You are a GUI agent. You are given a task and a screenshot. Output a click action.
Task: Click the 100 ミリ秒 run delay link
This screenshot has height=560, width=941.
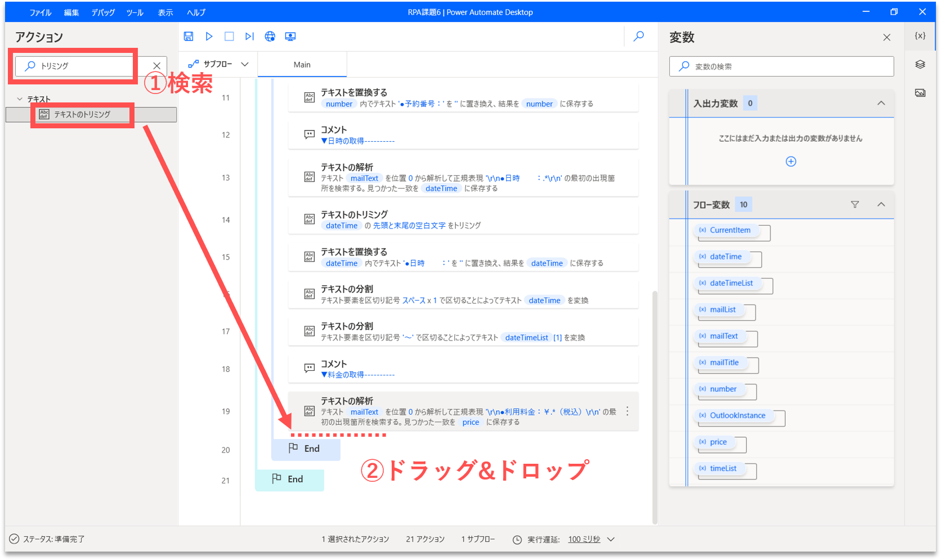tap(584, 539)
